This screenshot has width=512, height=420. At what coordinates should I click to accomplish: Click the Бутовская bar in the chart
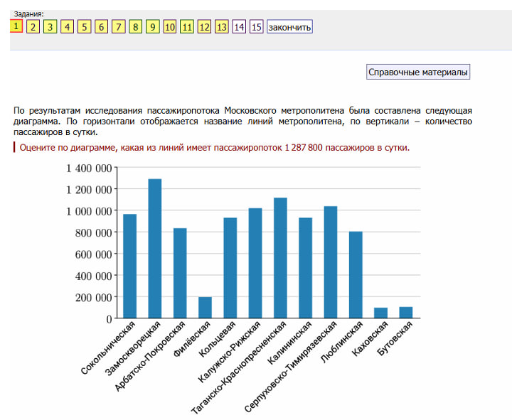tap(405, 313)
